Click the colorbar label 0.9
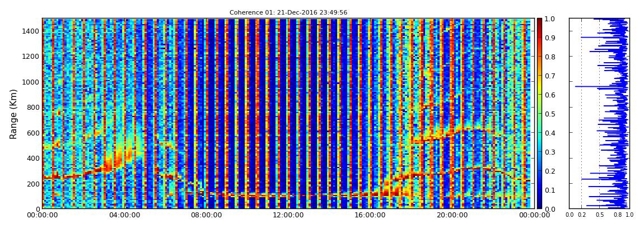 coord(551,38)
